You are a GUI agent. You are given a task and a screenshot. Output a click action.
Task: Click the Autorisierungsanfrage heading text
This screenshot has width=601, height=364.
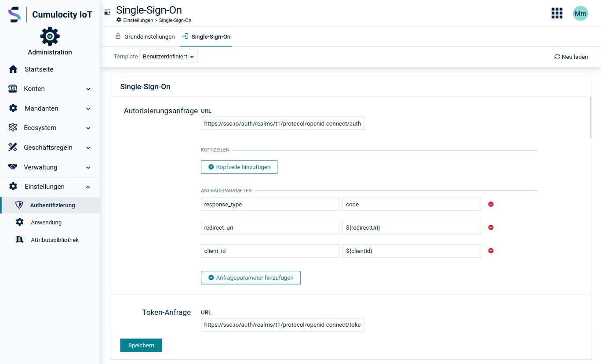tap(161, 111)
